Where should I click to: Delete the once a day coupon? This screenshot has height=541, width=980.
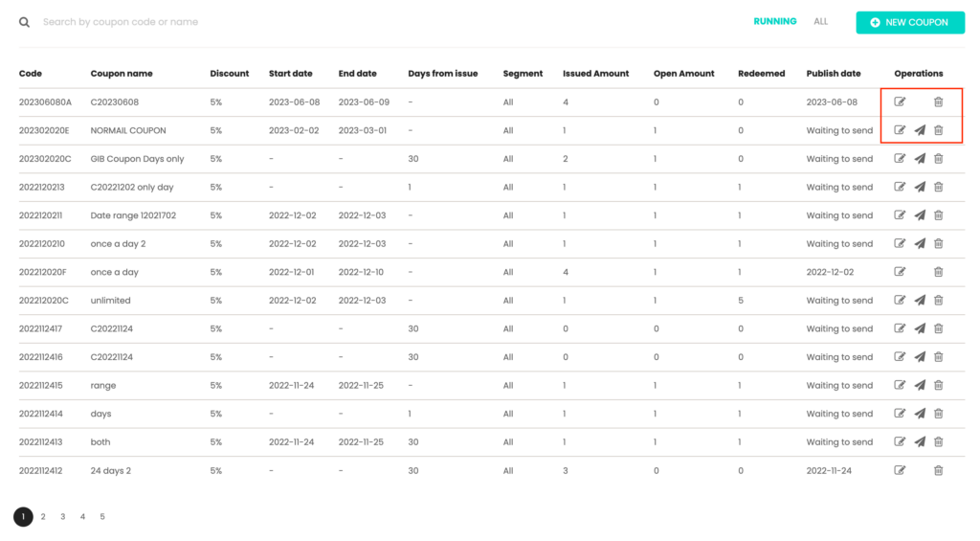pyautogui.click(x=938, y=272)
